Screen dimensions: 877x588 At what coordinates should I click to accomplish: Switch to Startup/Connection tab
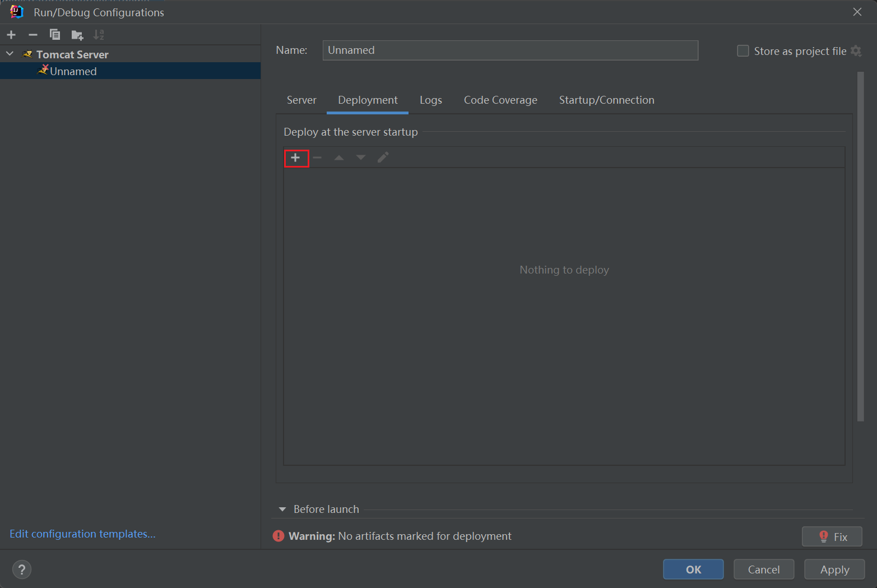tap(606, 100)
